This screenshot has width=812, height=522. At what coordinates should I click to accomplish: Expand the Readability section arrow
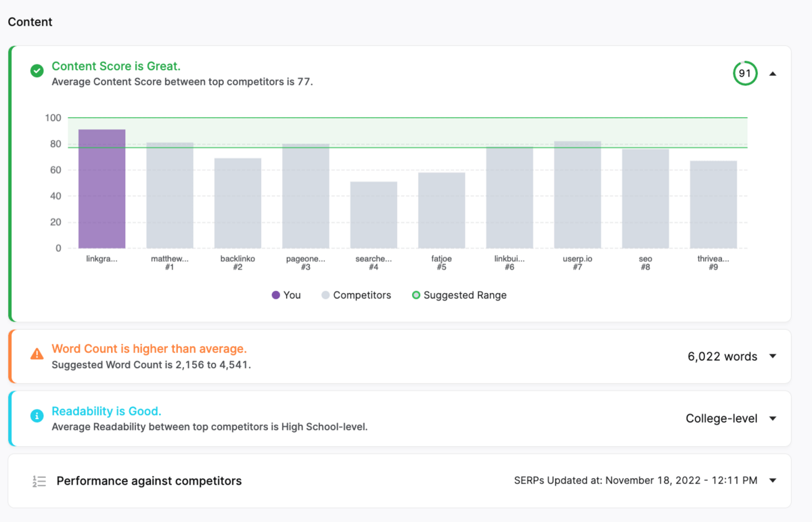click(773, 418)
